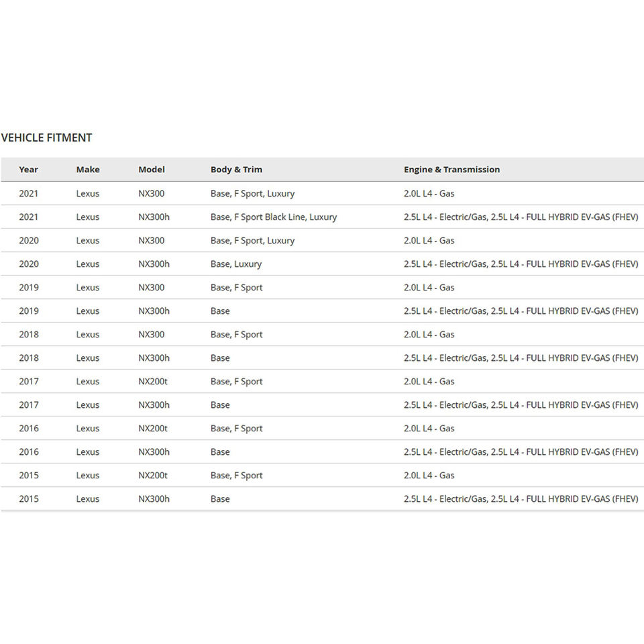
Task: Click Lexus make in 2017 NX200t row
Action: 87,382
